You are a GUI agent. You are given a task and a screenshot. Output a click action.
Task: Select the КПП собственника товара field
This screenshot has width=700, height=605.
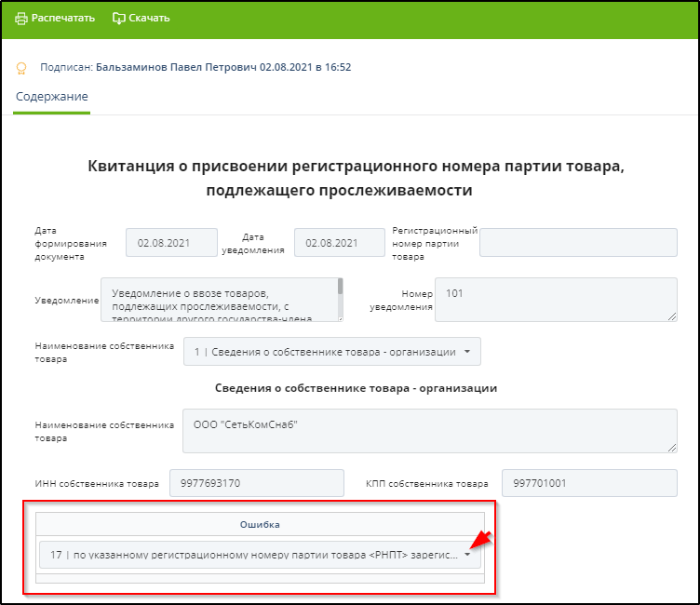(588, 484)
